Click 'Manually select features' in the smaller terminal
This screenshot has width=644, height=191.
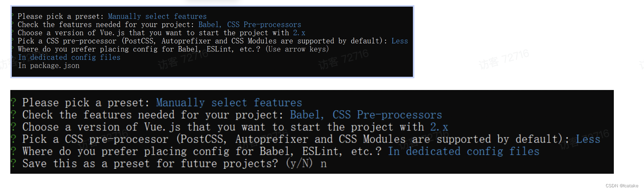(x=157, y=17)
